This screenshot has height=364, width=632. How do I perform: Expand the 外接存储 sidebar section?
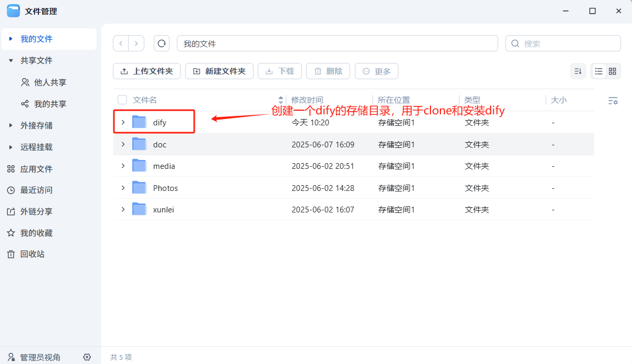tap(10, 125)
